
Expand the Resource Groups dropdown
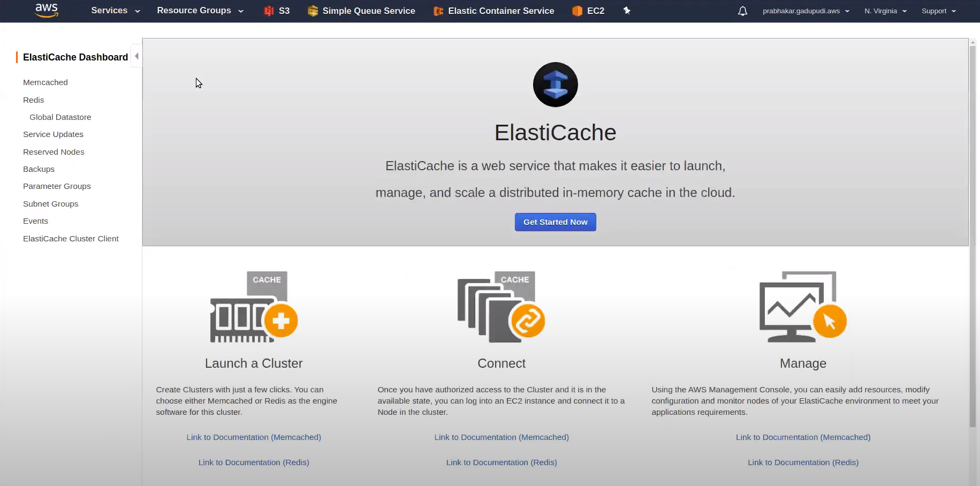200,11
